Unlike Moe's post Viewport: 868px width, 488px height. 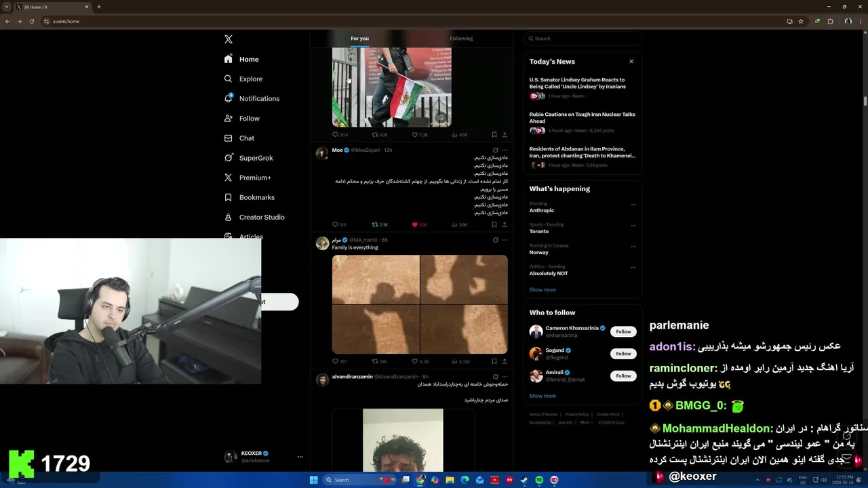[419, 224]
